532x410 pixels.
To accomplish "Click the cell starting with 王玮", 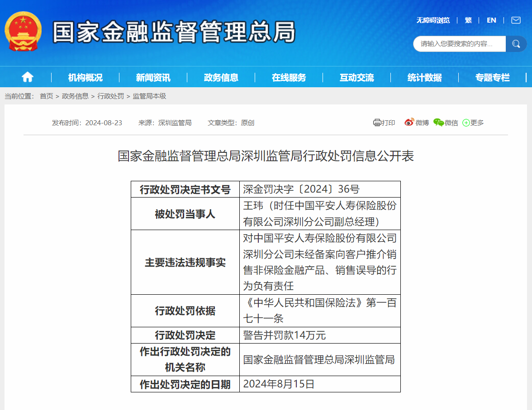I will click(320, 214).
